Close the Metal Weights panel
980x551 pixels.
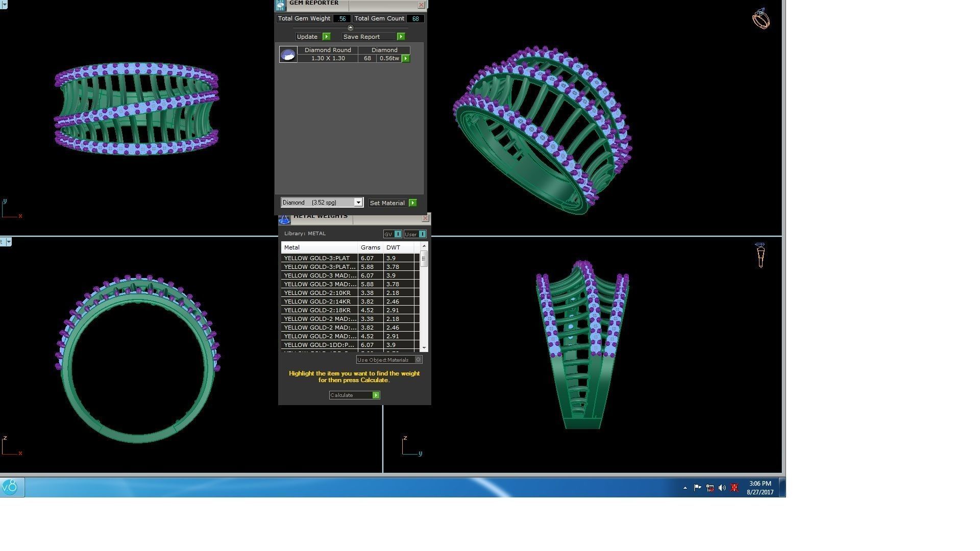pos(425,218)
